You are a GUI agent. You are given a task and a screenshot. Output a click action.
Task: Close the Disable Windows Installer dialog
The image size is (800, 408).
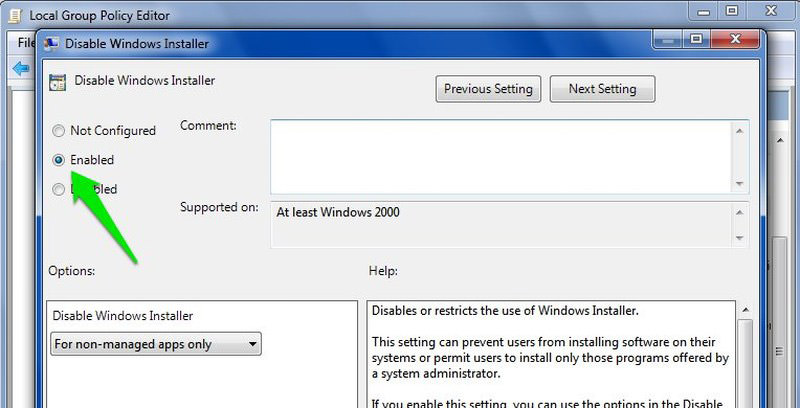735,39
